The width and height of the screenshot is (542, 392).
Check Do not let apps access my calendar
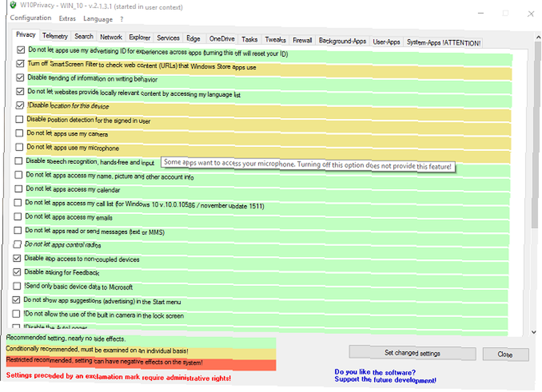(x=18, y=188)
